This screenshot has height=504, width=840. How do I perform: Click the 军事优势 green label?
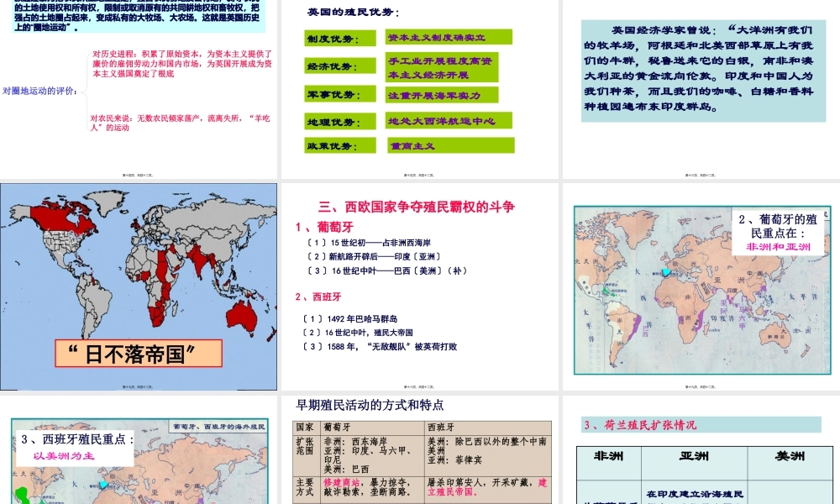(x=340, y=94)
